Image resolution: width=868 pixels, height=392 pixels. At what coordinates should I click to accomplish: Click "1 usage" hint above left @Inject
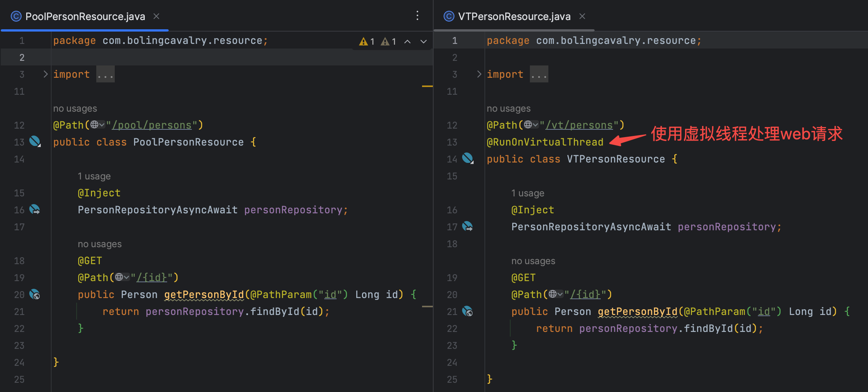tap(94, 176)
